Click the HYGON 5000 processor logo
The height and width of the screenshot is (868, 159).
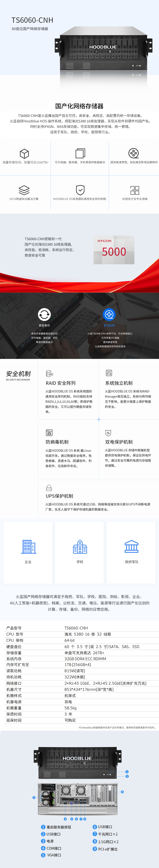pyautogui.click(x=114, y=250)
